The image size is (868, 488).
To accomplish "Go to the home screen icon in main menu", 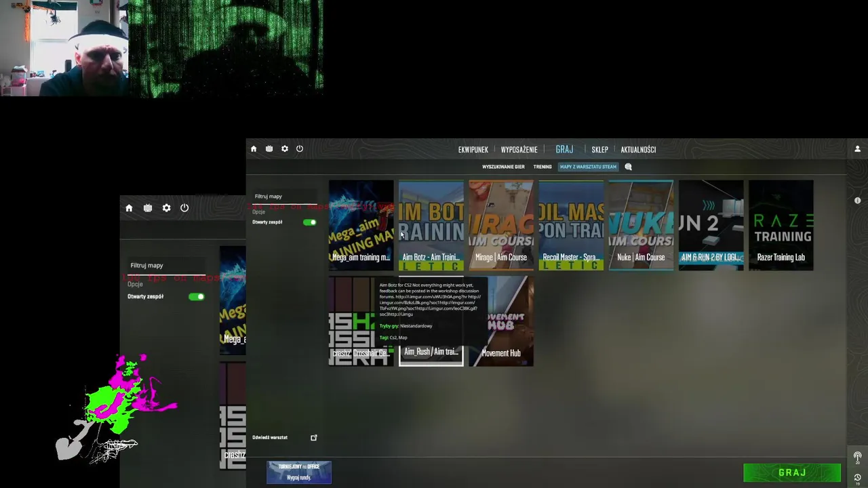I will [x=254, y=149].
